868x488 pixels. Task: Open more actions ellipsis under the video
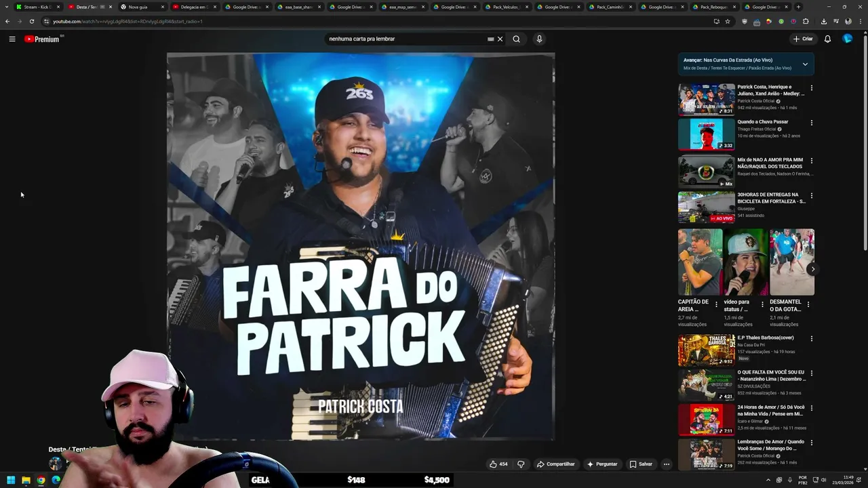point(667,464)
